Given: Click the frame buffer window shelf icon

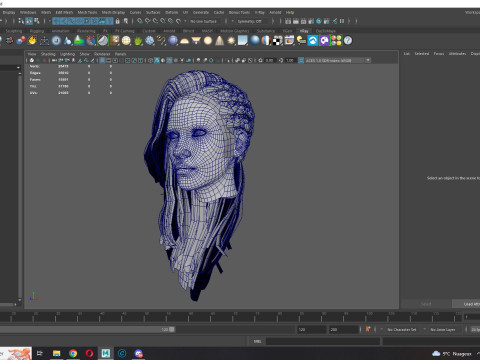Looking at the screenshot, I should (289, 40).
